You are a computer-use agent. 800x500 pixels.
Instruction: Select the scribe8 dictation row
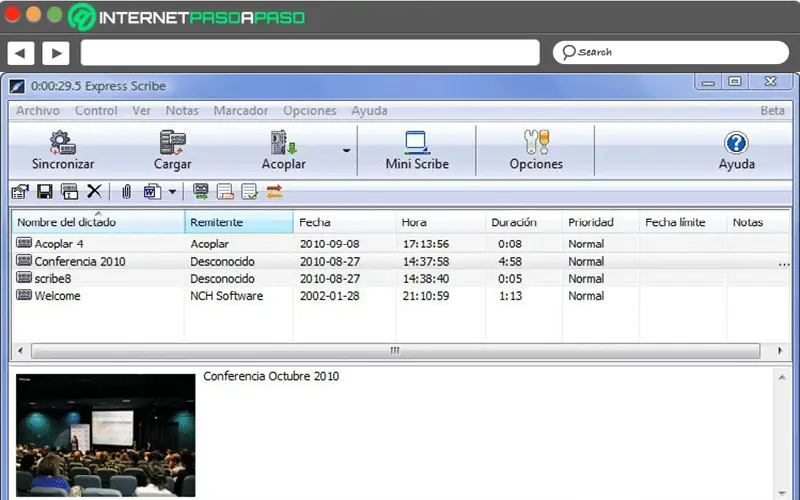tap(401, 279)
